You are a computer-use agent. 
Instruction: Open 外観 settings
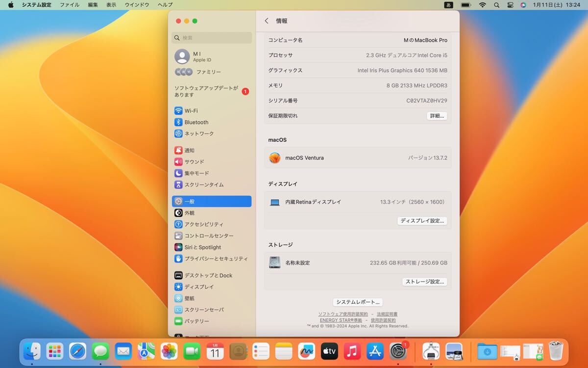[212, 213]
